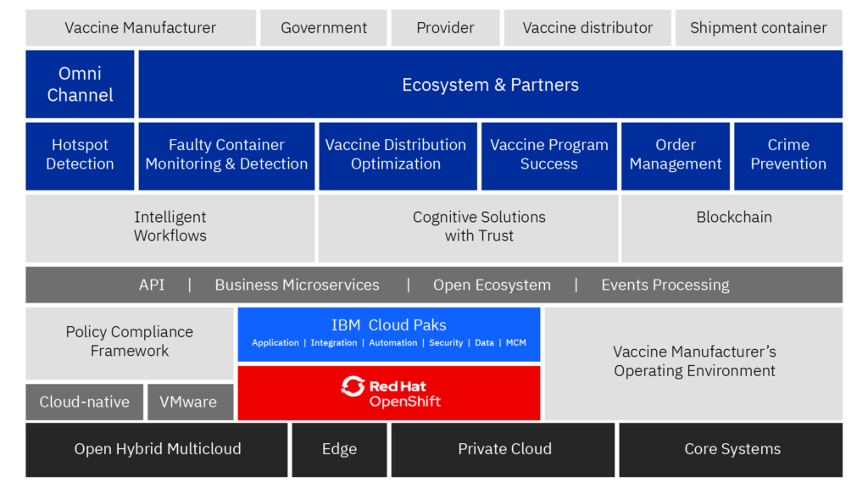Screen dimensions: 868x488
Task: Click the Order Management button
Action: coord(676,155)
